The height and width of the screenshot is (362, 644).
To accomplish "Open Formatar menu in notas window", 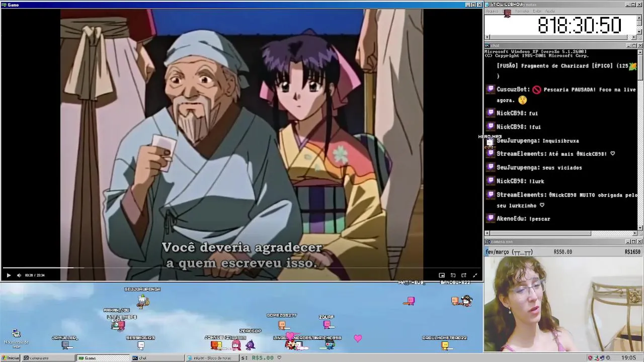I will [x=522, y=11].
